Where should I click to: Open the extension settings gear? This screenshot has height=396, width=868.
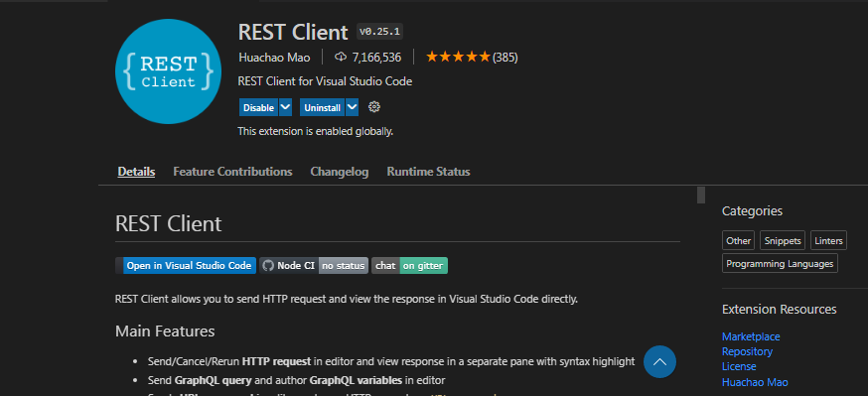(374, 107)
